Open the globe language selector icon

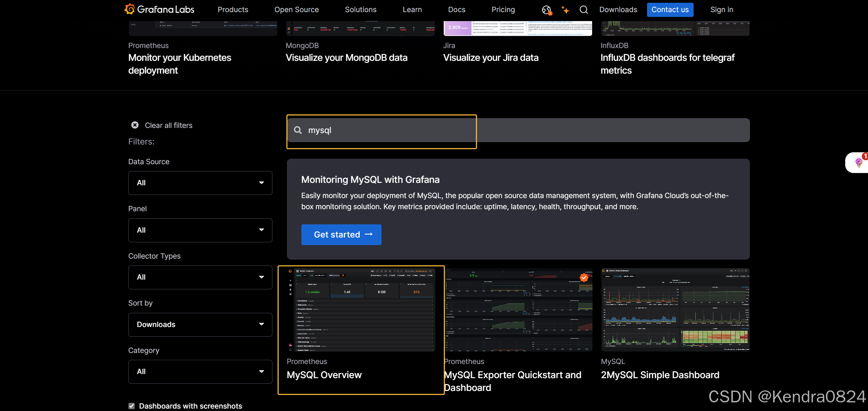pos(546,10)
